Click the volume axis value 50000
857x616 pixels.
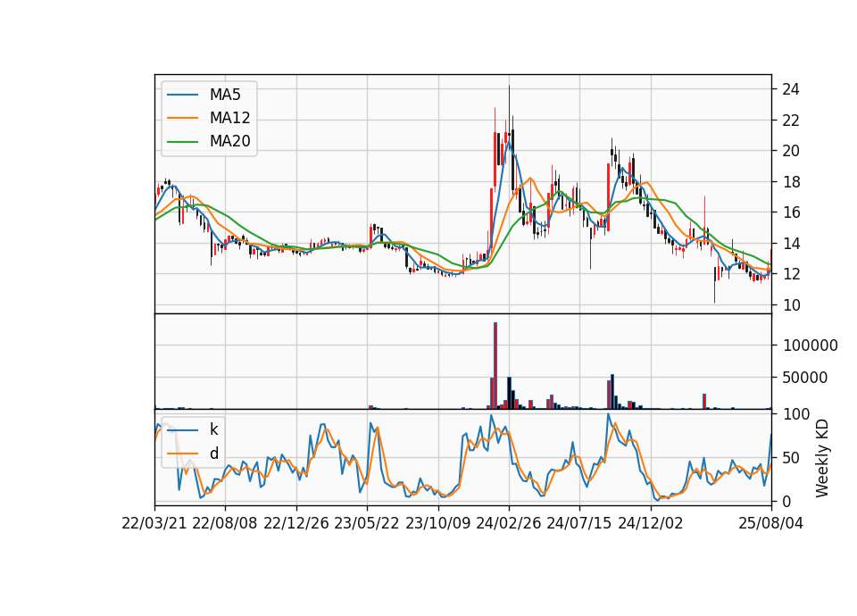coord(805,378)
